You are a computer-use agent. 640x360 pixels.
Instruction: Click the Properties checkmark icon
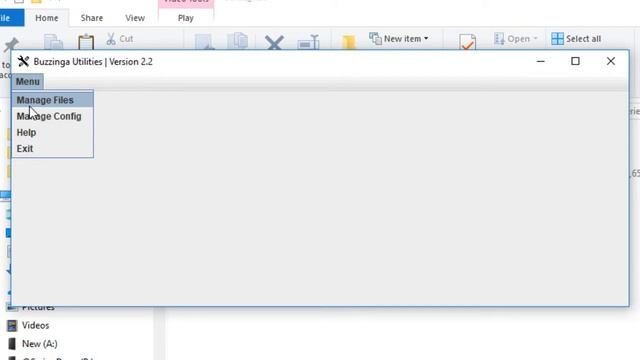[x=467, y=42]
